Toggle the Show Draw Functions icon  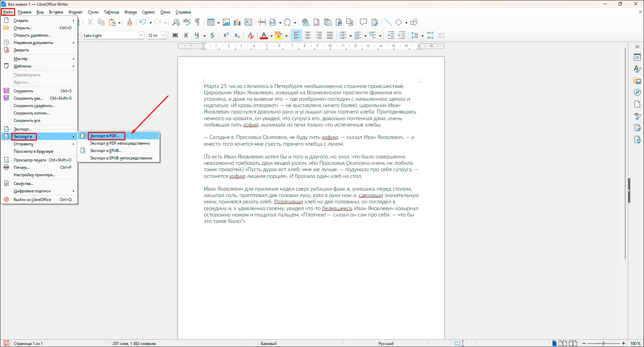click(x=414, y=22)
